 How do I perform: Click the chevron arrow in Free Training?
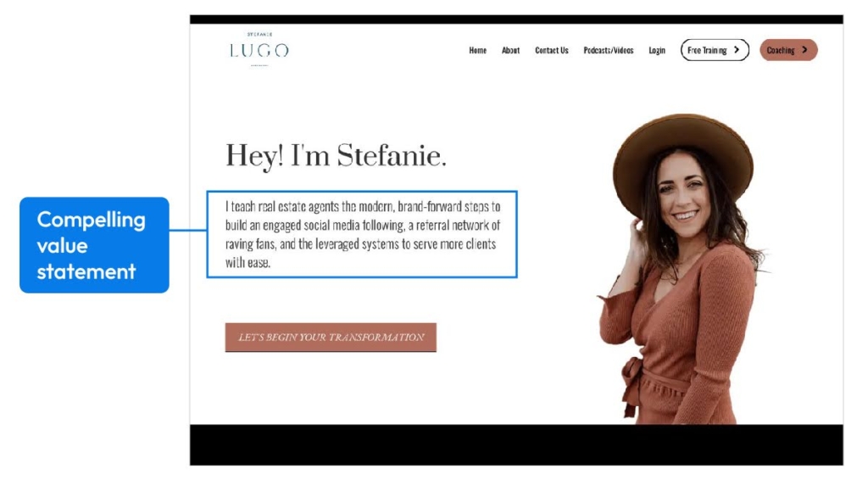coord(737,50)
